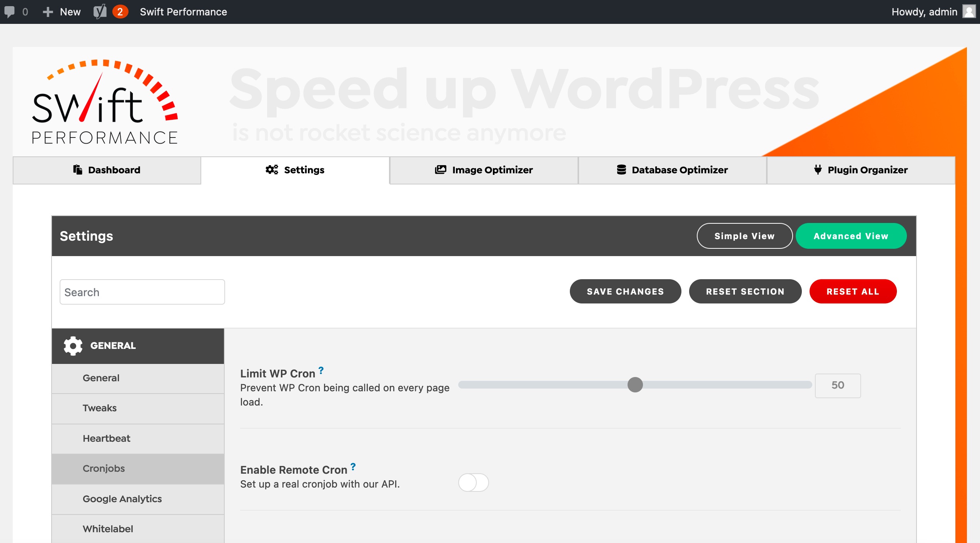Click into the settings Search field
Viewport: 980px width, 543px height.
pyautogui.click(x=142, y=292)
